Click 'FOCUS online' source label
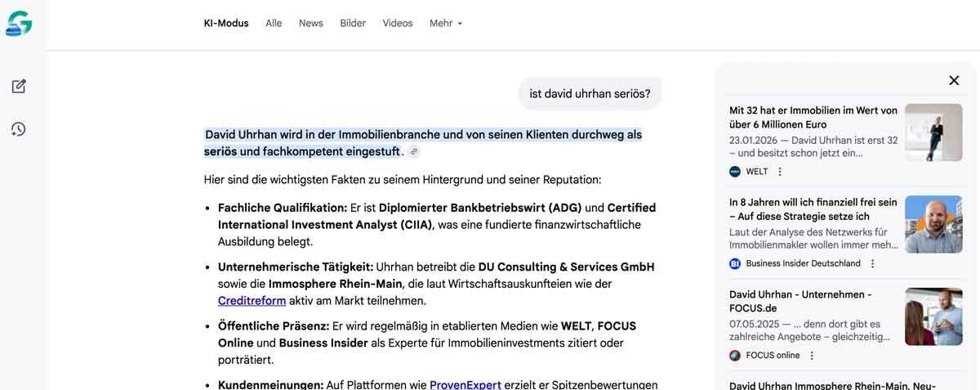 point(773,356)
